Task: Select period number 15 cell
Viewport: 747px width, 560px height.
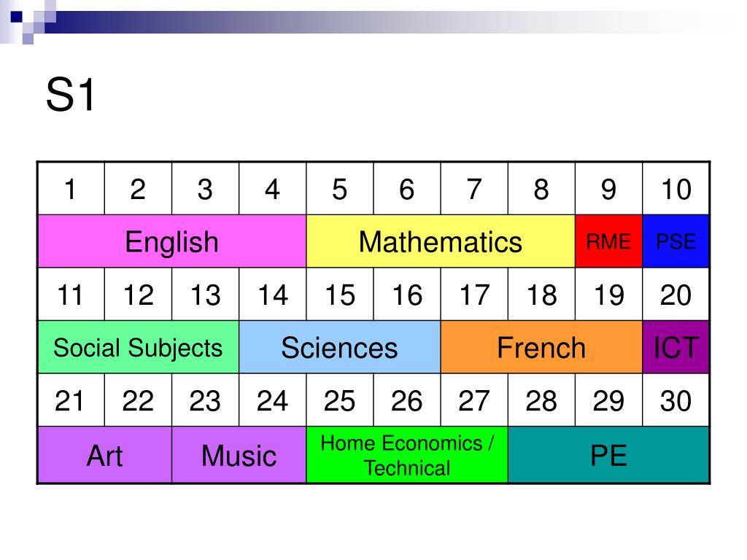Action: (340, 295)
